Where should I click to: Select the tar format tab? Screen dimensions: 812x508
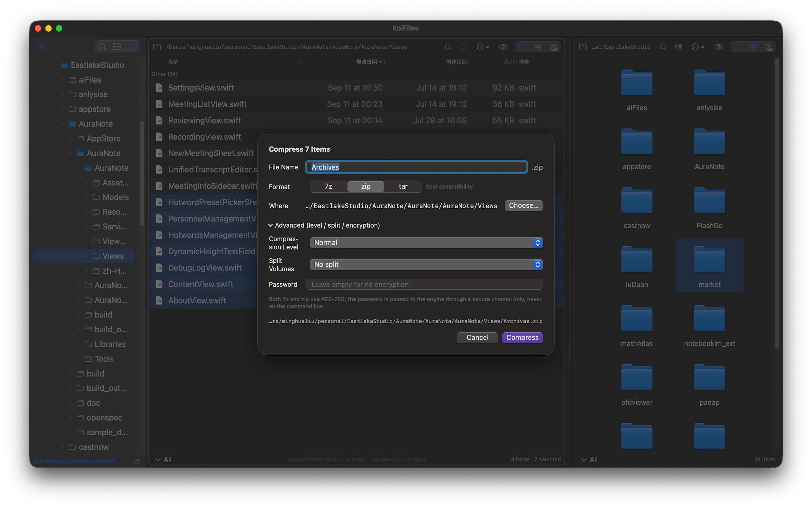click(403, 186)
